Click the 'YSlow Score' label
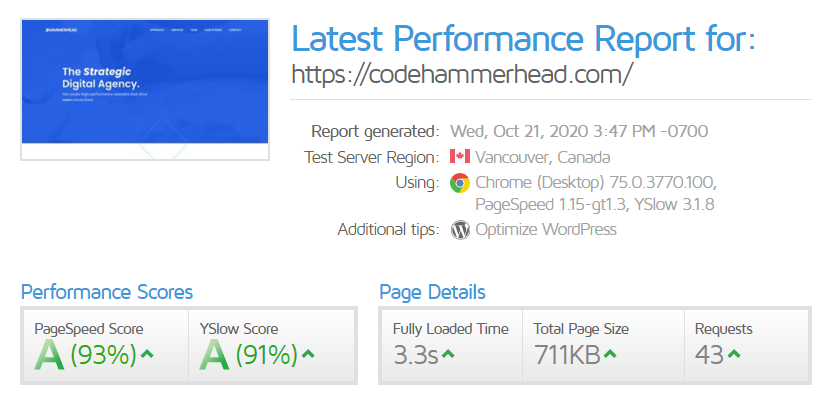 (239, 329)
